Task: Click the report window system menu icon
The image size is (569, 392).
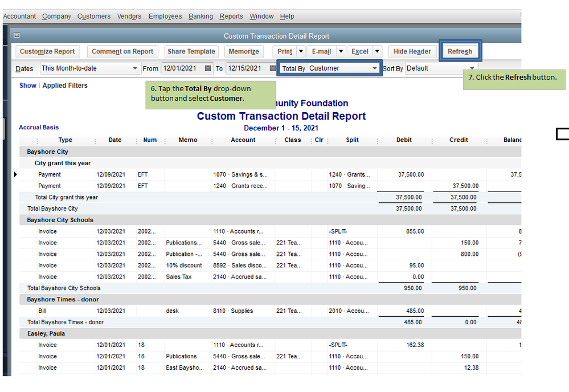Action: (x=17, y=35)
